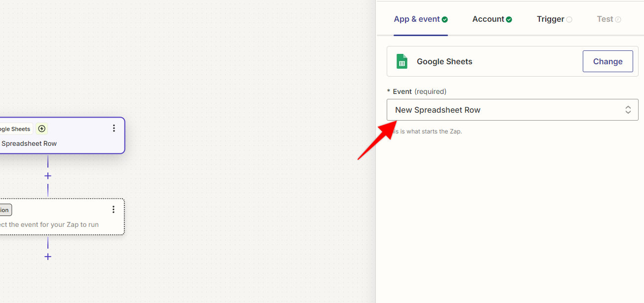Image resolution: width=644 pixels, height=303 pixels.
Task: Click the instant trigger lightning icon
Action: 41,129
